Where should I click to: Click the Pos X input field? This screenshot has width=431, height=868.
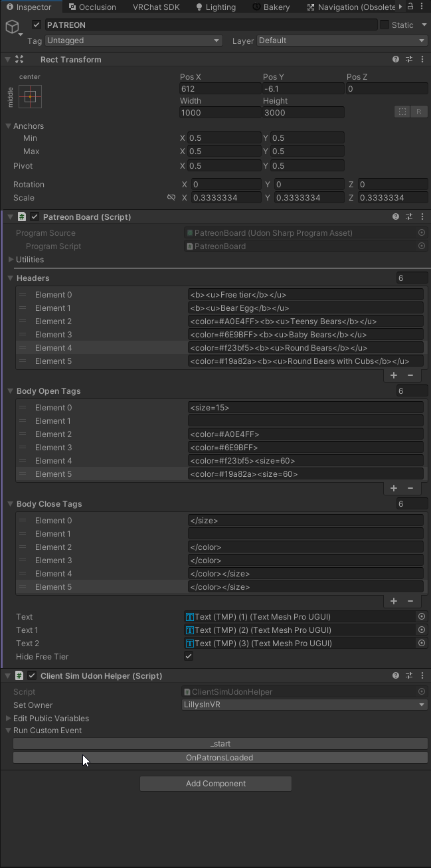point(220,89)
